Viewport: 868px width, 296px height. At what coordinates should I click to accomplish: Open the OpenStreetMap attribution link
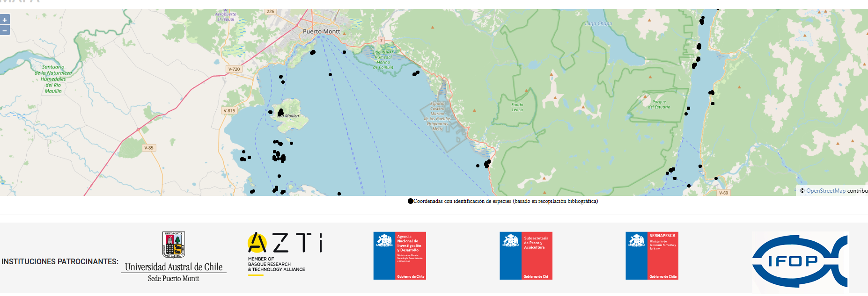[x=825, y=191]
